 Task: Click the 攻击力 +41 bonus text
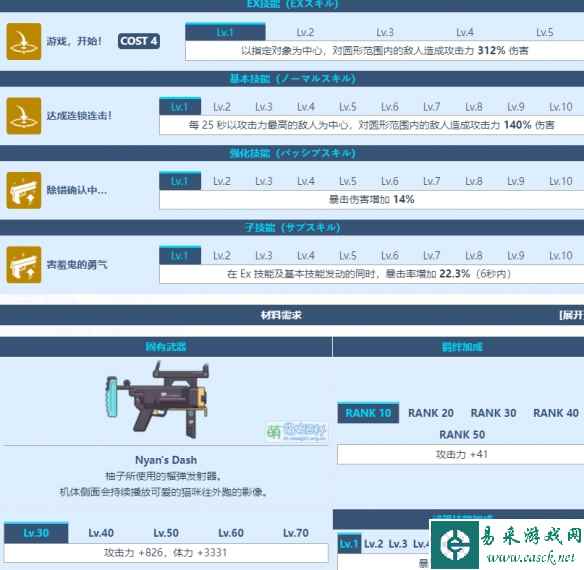click(x=462, y=455)
